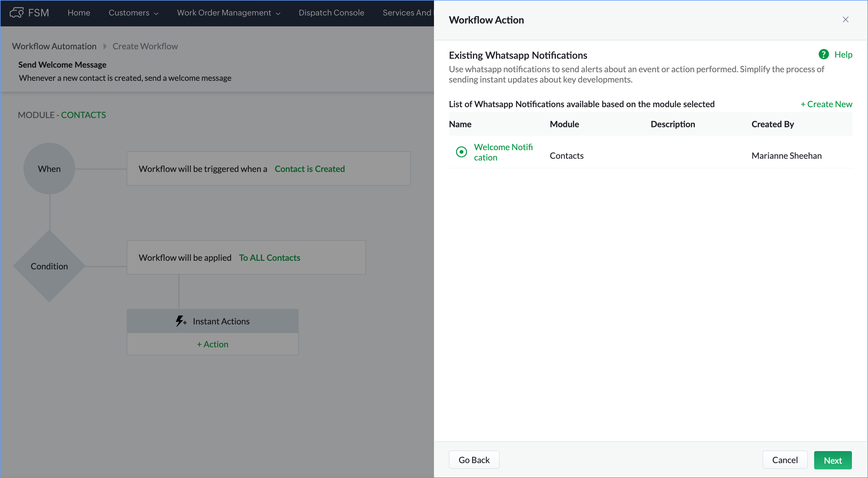The width and height of the screenshot is (868, 478).
Task: Click the green Help question mark icon
Action: (x=823, y=54)
